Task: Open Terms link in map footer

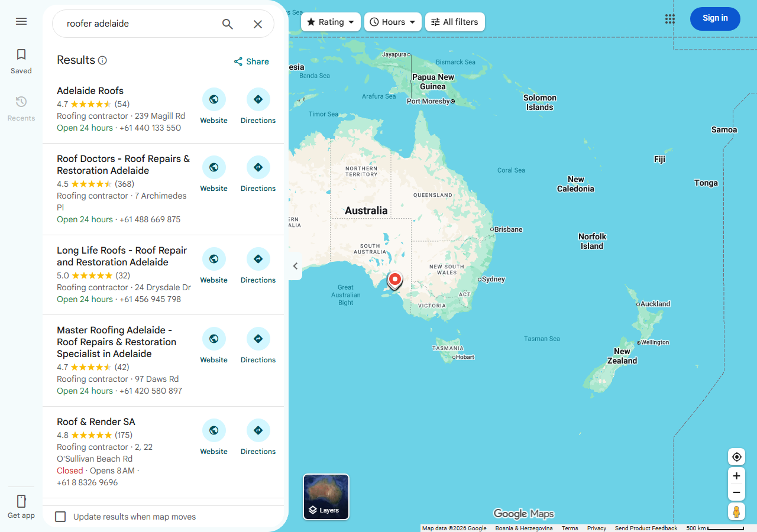Action: pyautogui.click(x=570, y=528)
